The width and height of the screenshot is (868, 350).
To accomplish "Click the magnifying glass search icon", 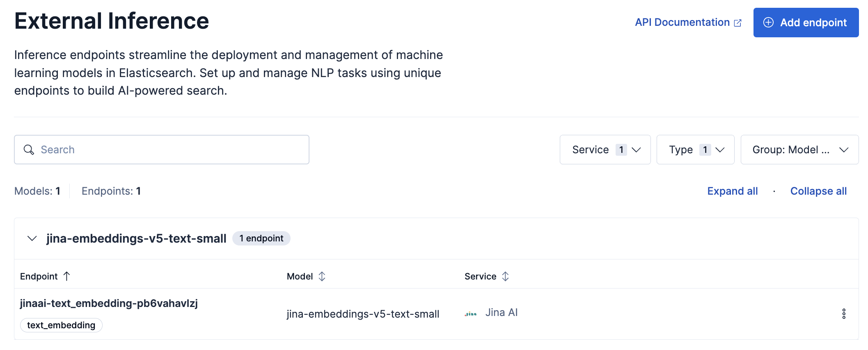I will (29, 150).
